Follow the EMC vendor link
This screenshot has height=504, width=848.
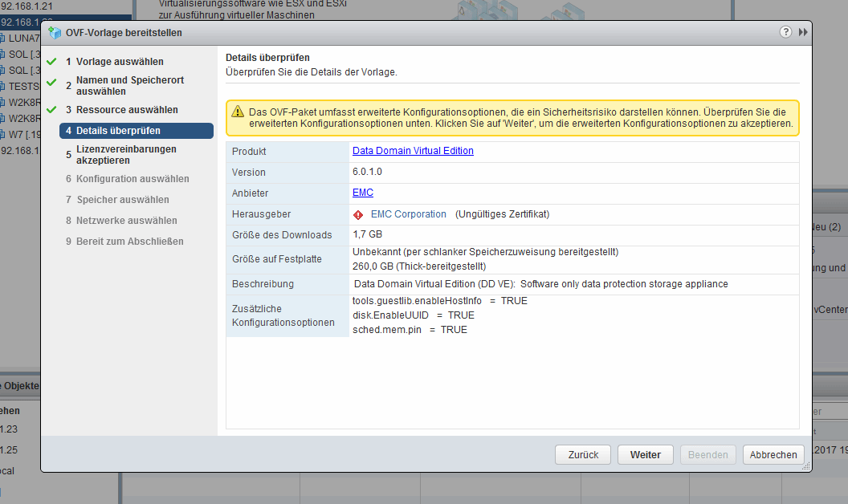(x=362, y=193)
